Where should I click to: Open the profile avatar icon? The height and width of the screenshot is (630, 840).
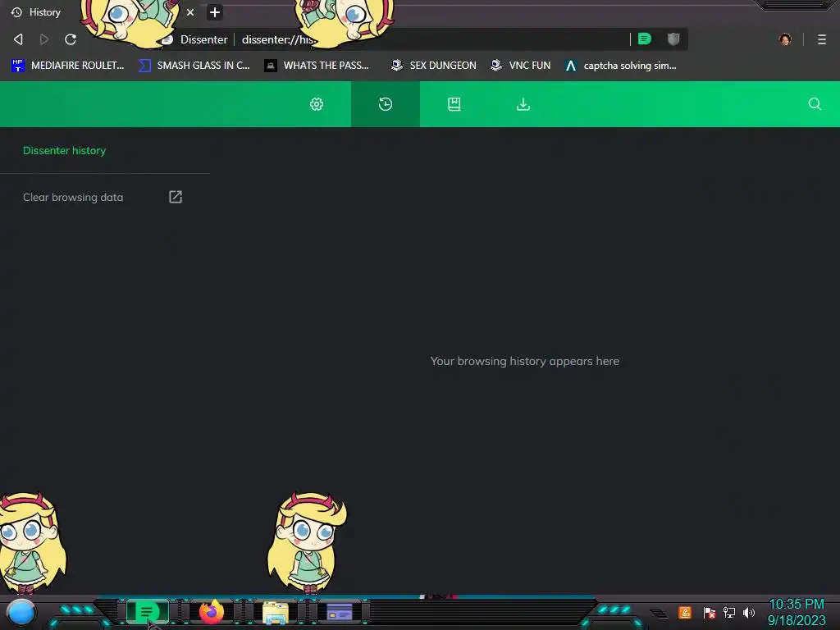pos(785,39)
